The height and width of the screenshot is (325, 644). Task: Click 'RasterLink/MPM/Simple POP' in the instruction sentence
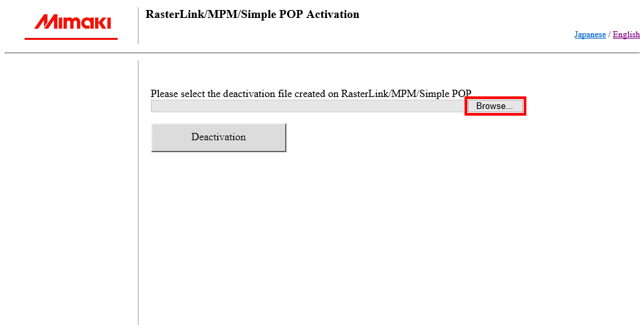point(407,94)
